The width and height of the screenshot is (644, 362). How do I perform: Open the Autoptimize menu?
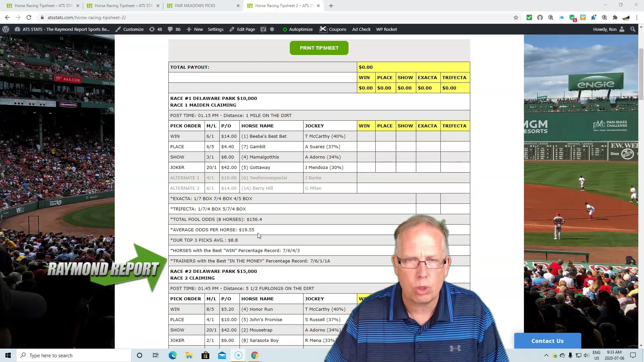[298, 29]
